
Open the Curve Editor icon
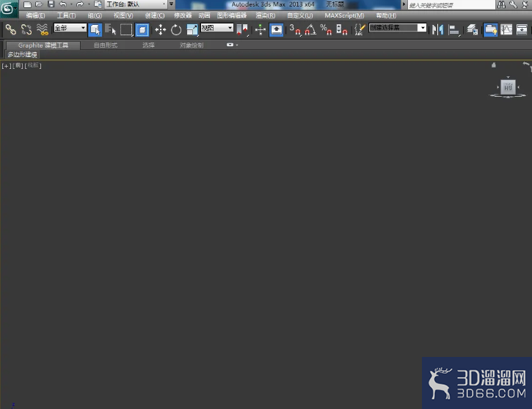tap(506, 30)
